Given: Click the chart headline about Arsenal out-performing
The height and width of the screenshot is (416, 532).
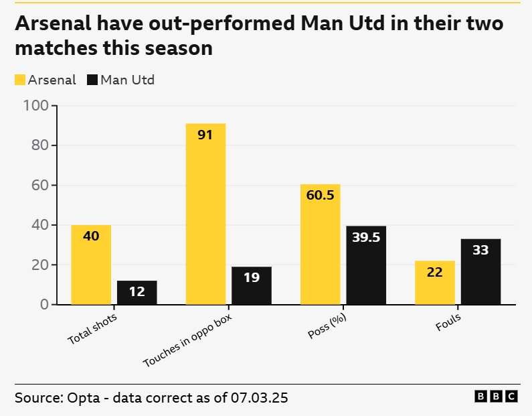Looking at the screenshot, I should click(x=259, y=36).
